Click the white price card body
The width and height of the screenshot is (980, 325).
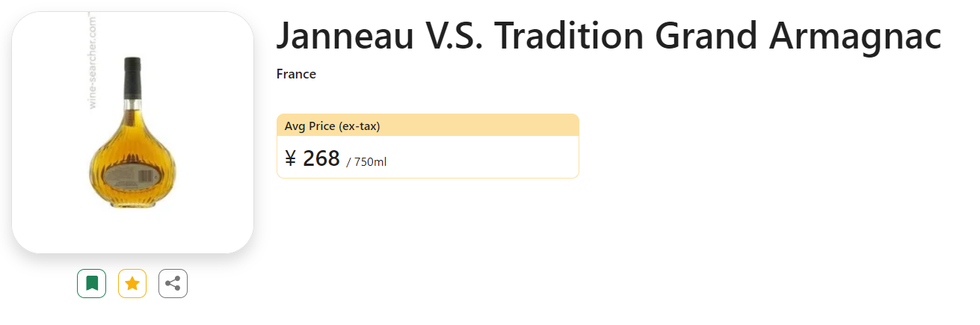[428, 157]
